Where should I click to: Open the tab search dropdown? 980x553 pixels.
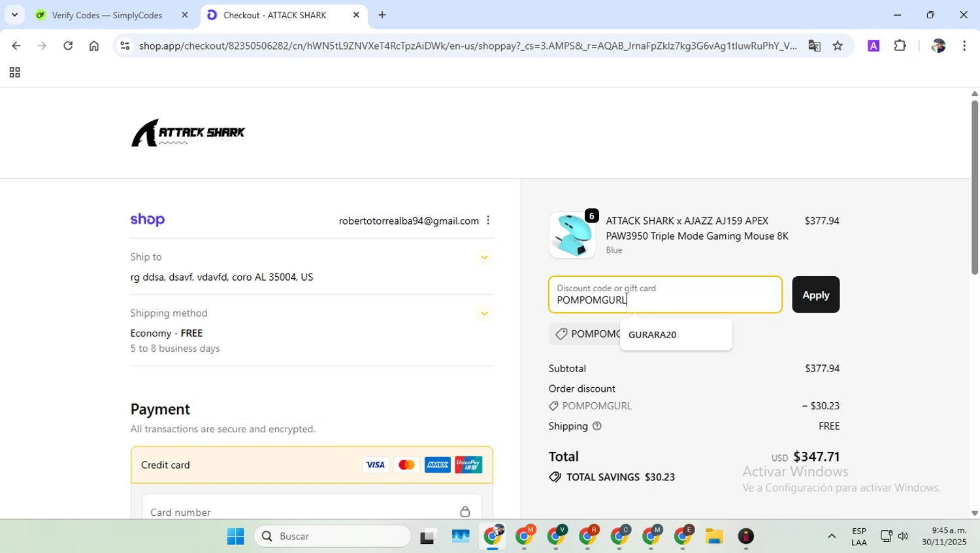click(x=14, y=15)
